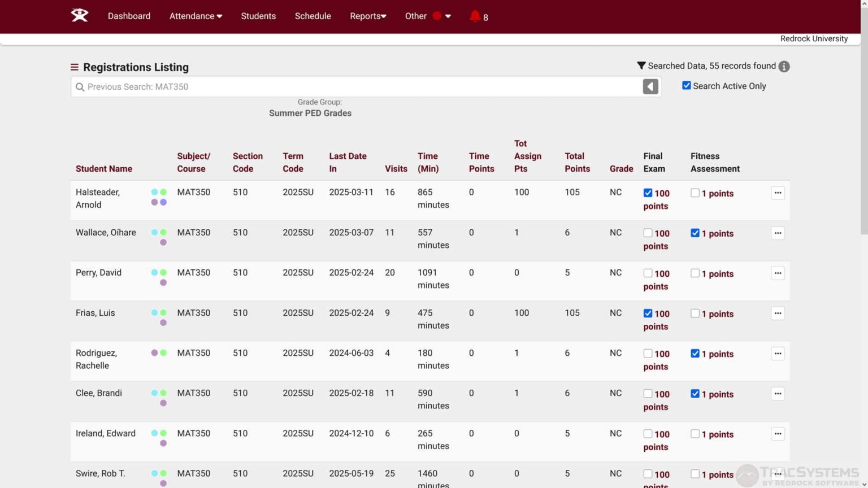This screenshot has height=488, width=868.
Task: Open the actions menu for Halsteader, Arnold
Action: click(778, 193)
